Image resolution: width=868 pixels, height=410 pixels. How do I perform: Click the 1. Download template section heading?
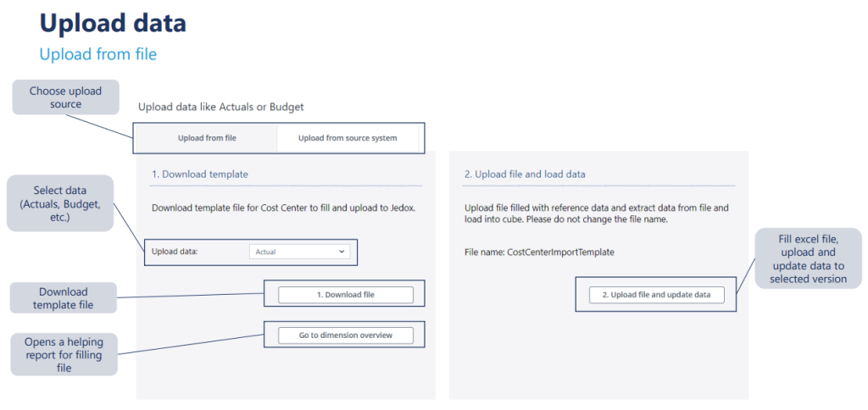[x=200, y=175]
